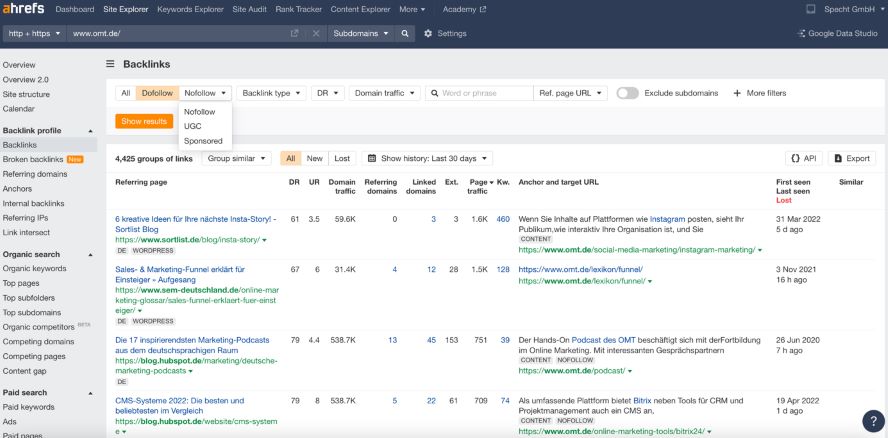This screenshot has width=888, height=438.
Task: Click the www.omt.de/ URL input field
Action: 178,33
